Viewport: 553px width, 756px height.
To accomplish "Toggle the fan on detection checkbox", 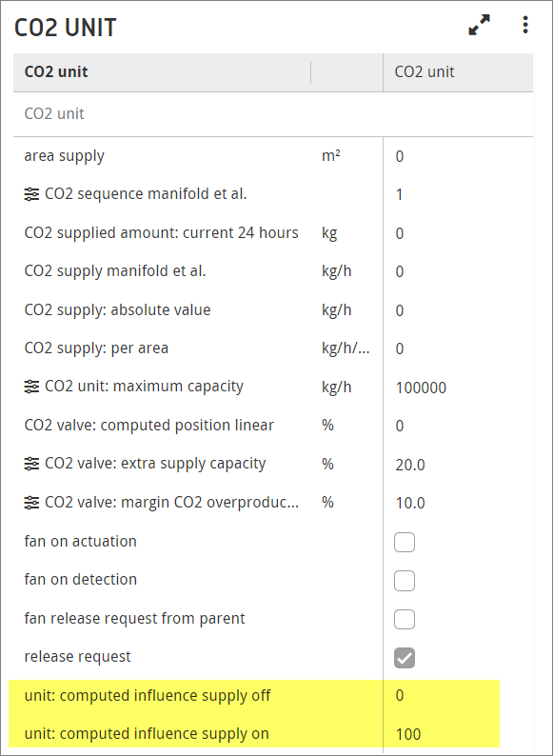I will tap(404, 581).
